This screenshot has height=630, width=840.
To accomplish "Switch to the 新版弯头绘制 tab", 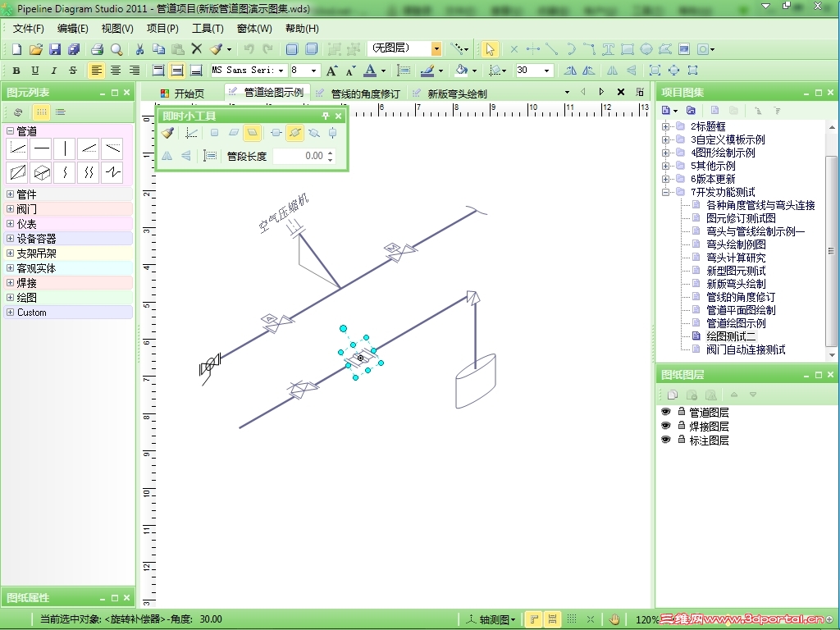I will point(450,94).
